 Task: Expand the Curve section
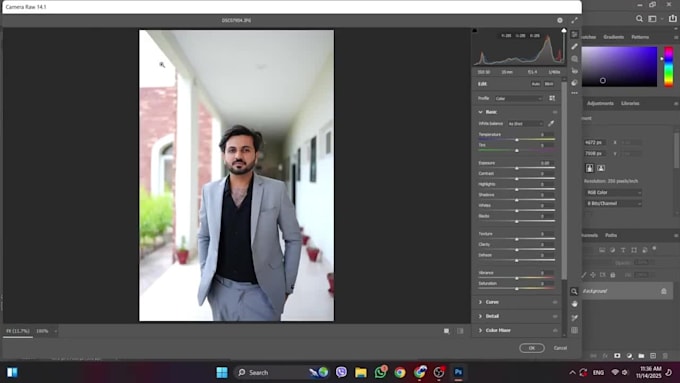[x=481, y=302]
